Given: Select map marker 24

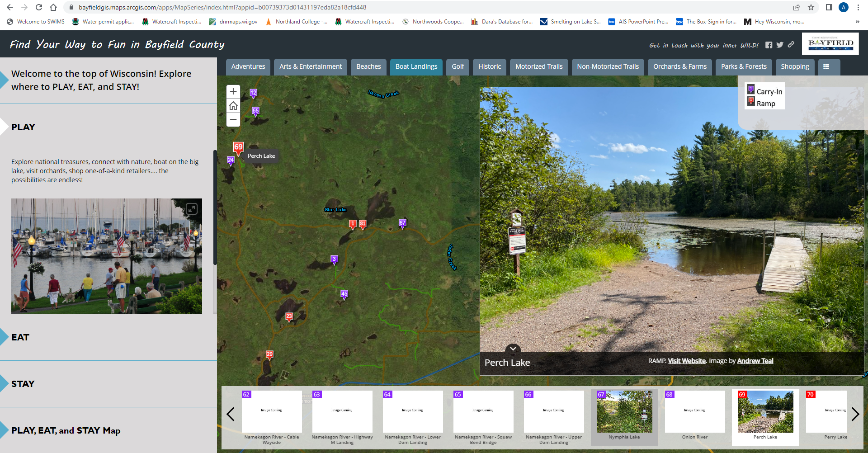Looking at the screenshot, I should tap(231, 160).
